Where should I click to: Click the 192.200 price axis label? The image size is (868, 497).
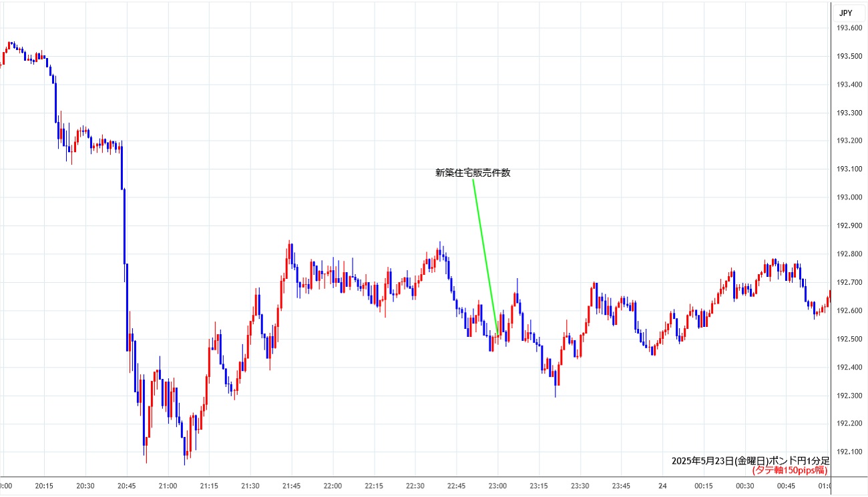[x=849, y=424]
